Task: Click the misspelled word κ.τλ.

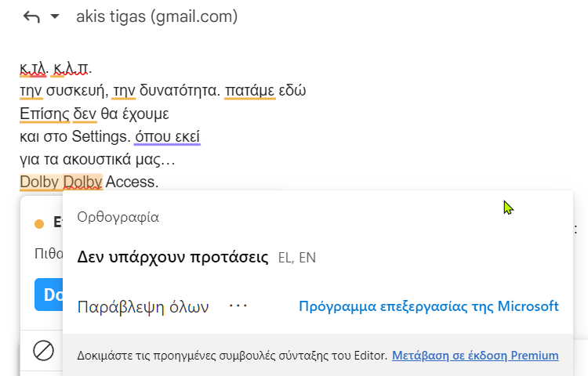Action: coord(33,68)
